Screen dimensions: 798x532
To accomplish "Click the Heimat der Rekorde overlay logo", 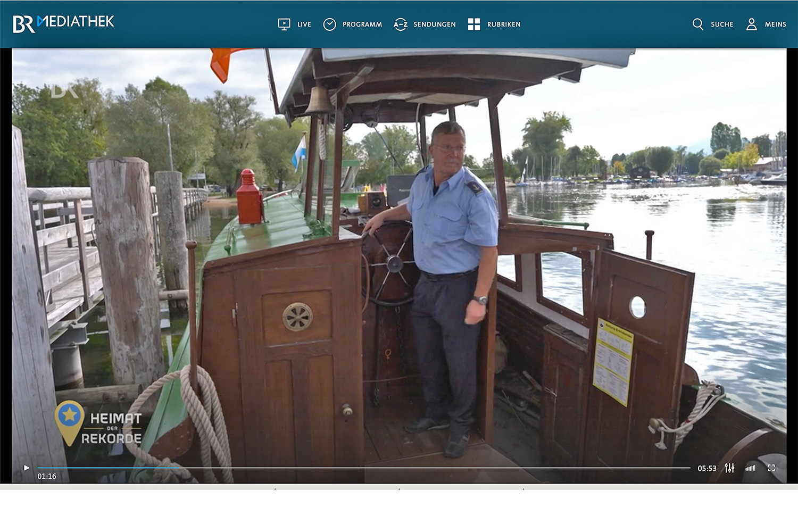I will (x=99, y=424).
